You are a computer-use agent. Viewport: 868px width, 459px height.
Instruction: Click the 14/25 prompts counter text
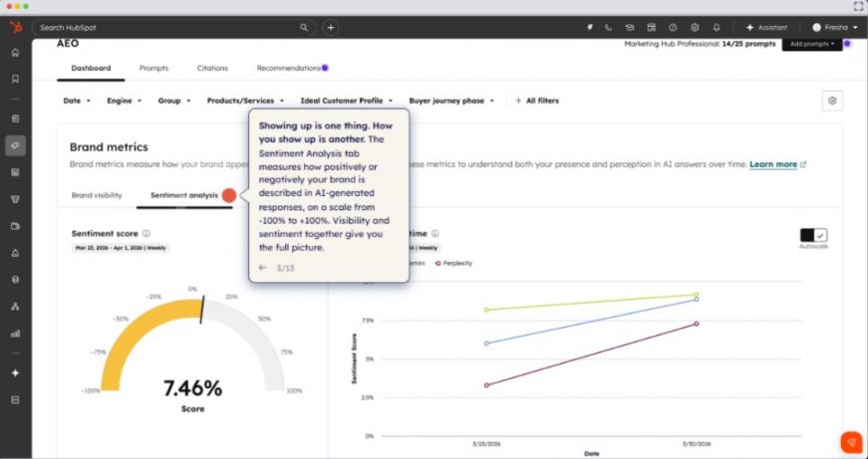click(748, 44)
